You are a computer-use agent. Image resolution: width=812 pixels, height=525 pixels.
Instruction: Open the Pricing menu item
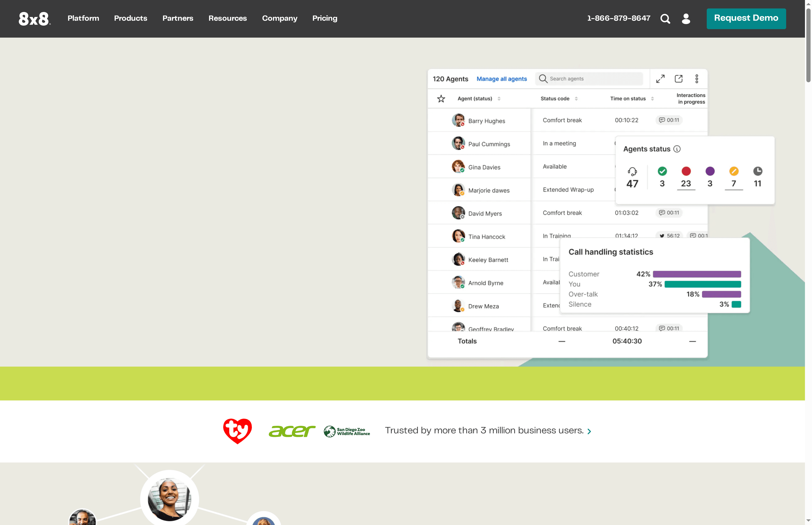coord(324,18)
